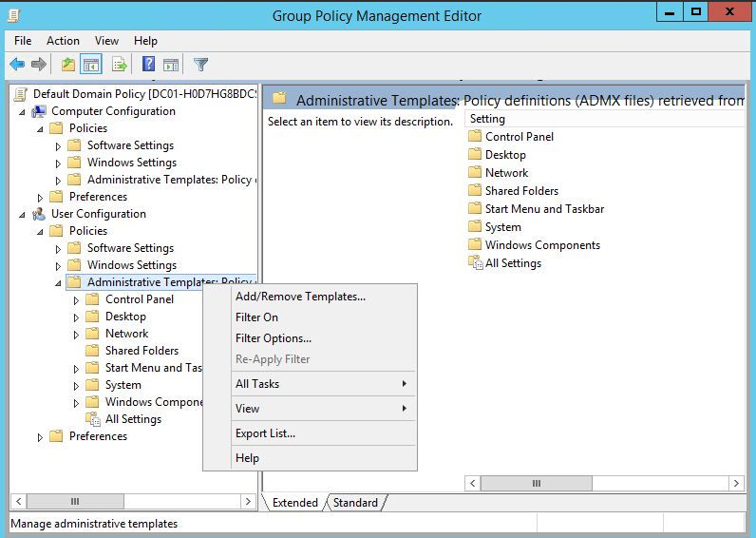Click the Back arrow toolbar icon

(17, 65)
